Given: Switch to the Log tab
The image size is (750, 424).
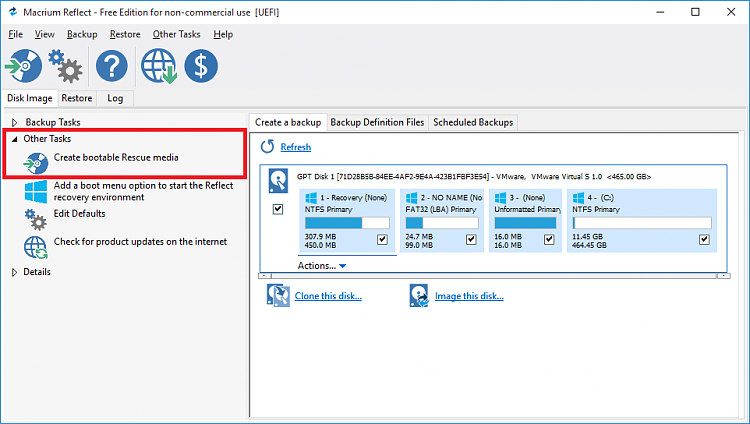Looking at the screenshot, I should [x=115, y=98].
